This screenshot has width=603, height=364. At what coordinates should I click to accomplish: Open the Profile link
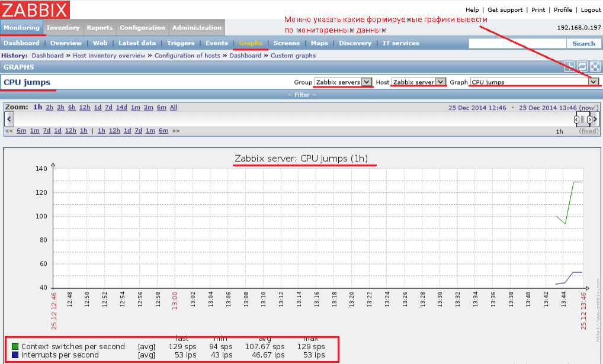coord(563,9)
